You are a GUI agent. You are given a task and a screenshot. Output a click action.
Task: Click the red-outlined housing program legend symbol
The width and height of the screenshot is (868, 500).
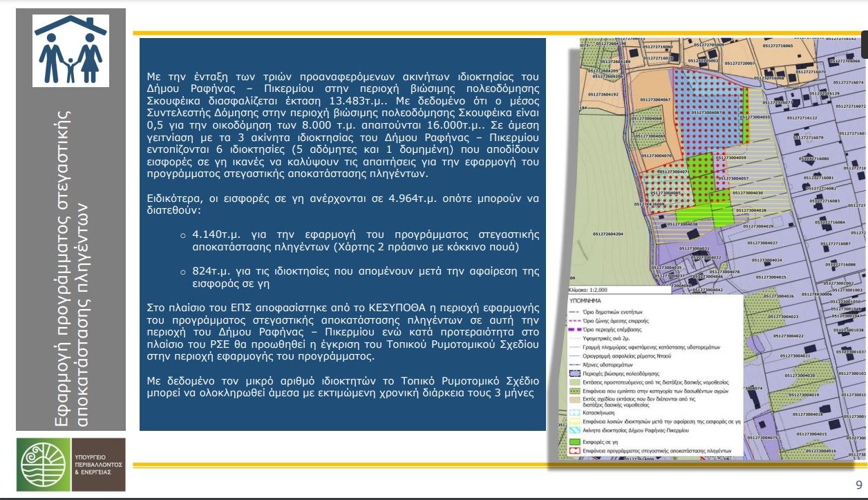(573, 450)
